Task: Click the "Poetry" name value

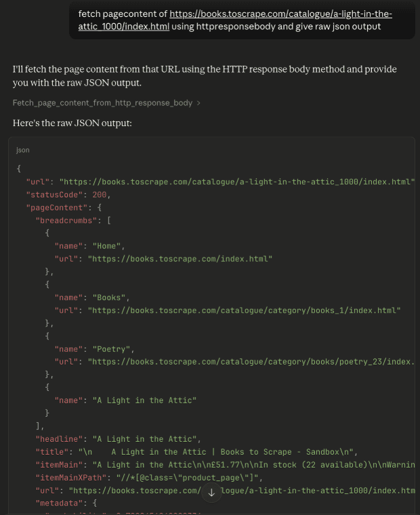Action: point(112,349)
